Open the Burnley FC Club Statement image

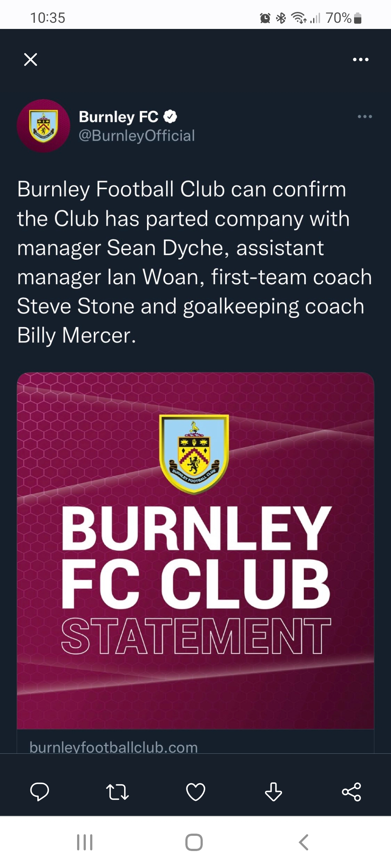(195, 550)
